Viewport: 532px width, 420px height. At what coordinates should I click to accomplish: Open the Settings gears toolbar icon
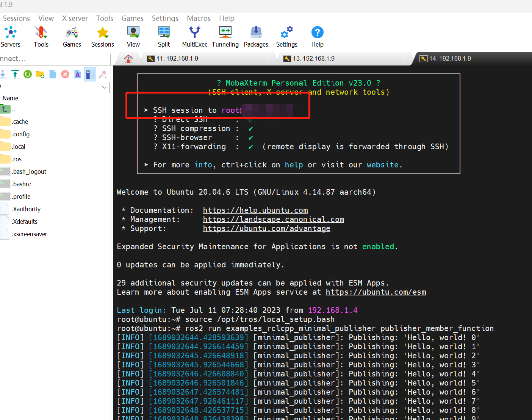[x=287, y=37]
